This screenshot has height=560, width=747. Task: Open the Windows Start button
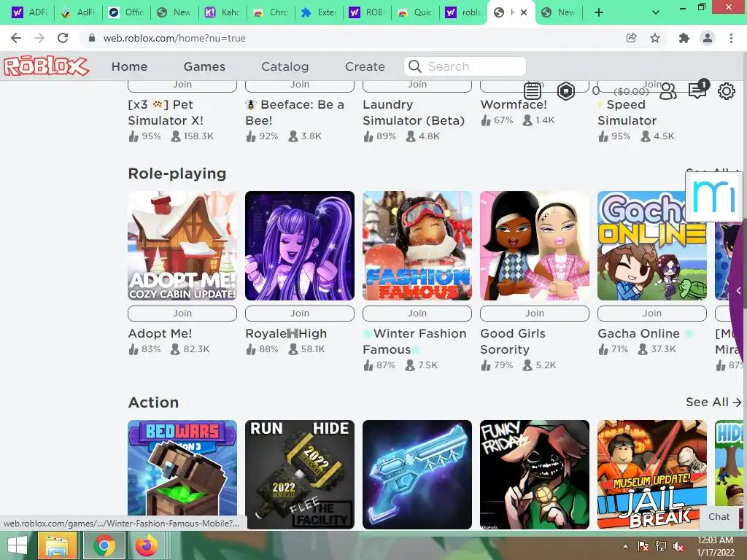[x=18, y=545]
